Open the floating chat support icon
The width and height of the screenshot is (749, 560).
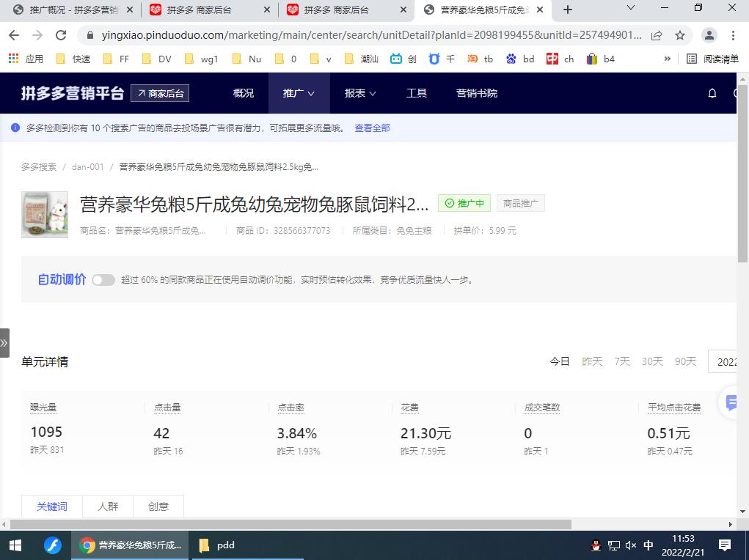point(731,403)
